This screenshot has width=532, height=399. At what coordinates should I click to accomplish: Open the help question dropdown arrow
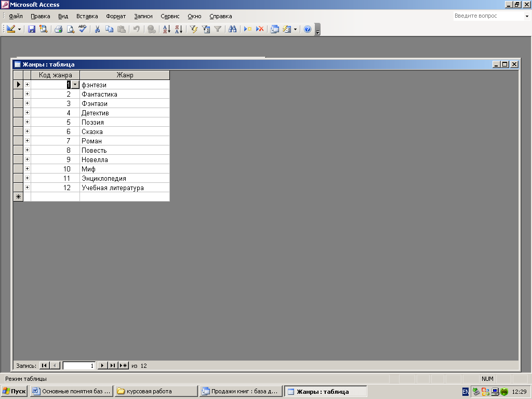coord(527,16)
